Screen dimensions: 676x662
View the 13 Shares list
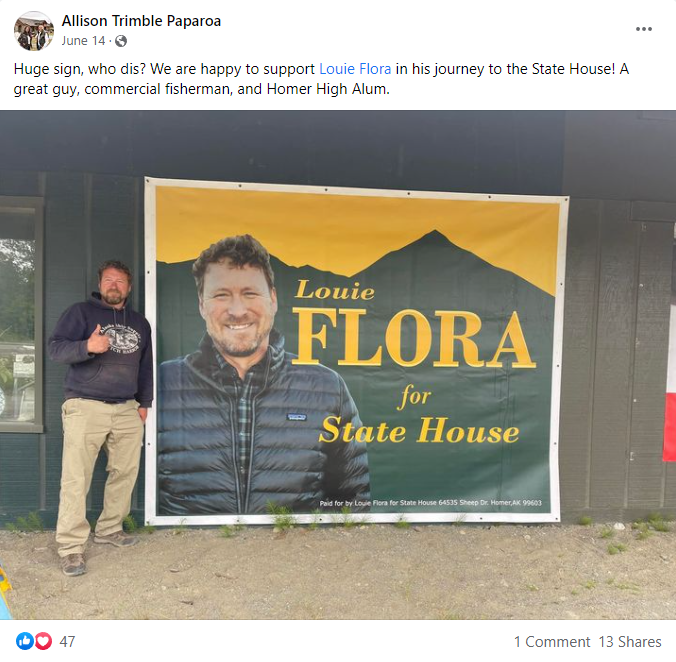pyautogui.click(x=630, y=642)
